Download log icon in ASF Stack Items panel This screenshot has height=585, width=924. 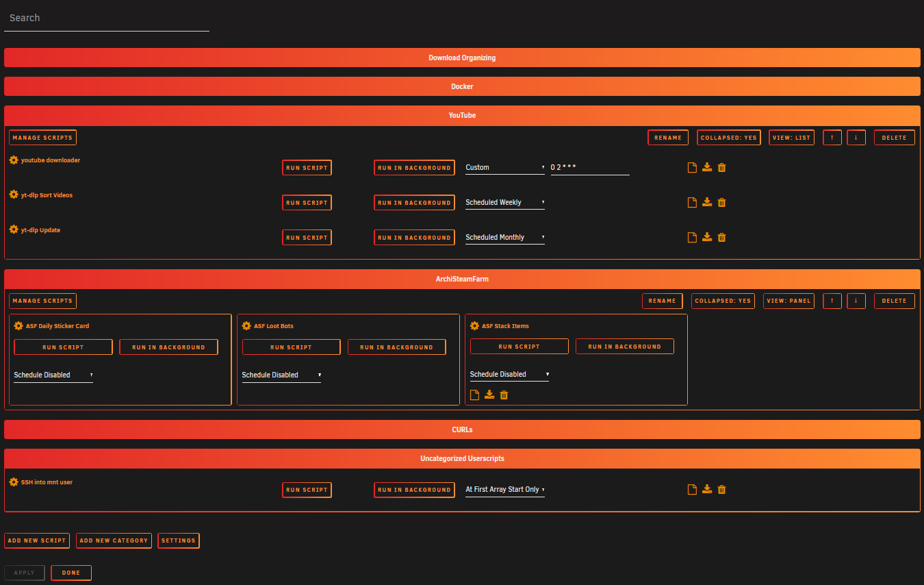click(x=489, y=395)
